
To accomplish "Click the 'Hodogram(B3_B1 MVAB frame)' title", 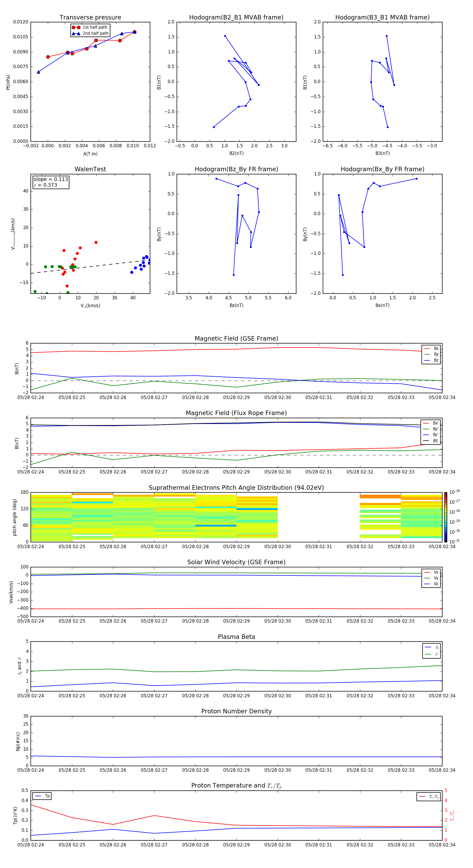I will 382,18.
